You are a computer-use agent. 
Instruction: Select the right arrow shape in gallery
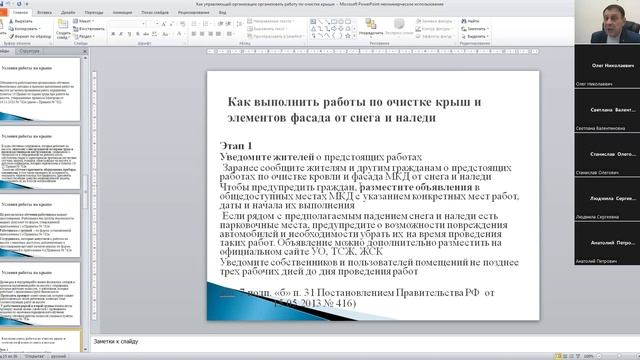click(334, 29)
